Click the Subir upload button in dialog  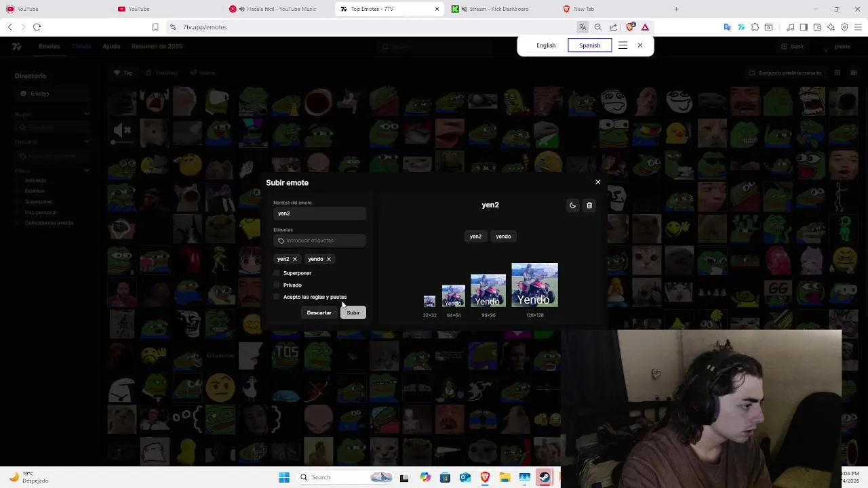click(353, 312)
